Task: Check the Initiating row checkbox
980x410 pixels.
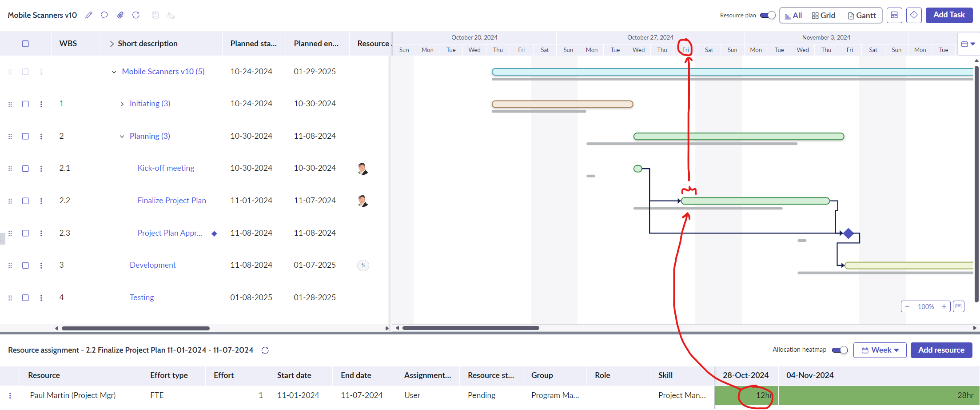Action: click(x=25, y=104)
